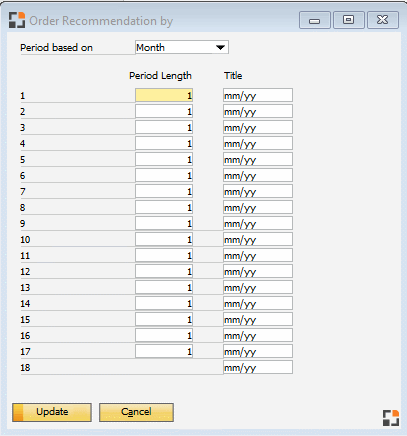Click row number 18 label
The width and height of the screenshot is (407, 436).
click(25, 368)
